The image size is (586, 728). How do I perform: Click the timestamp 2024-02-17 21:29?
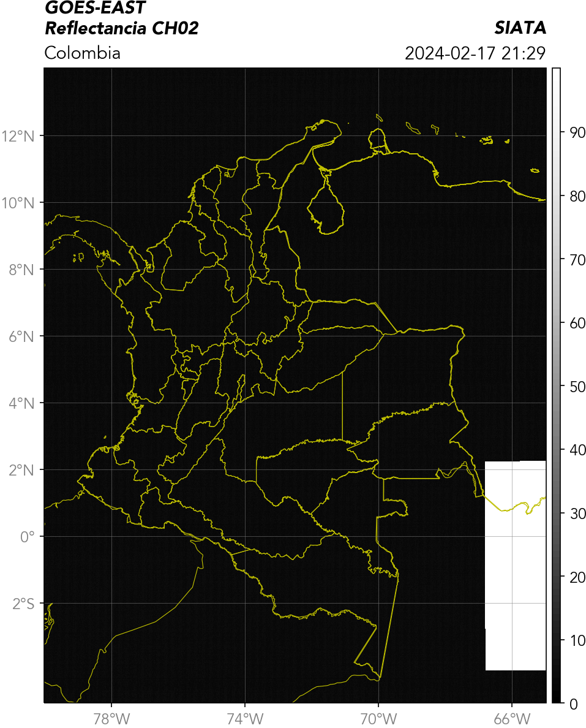pos(475,53)
